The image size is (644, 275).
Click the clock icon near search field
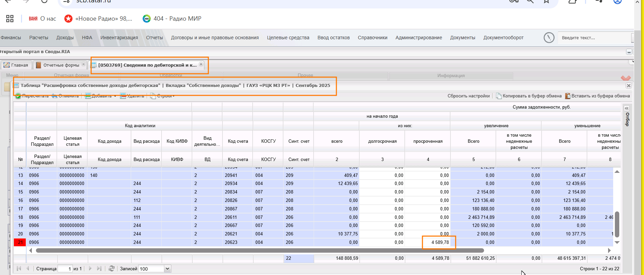pyautogui.click(x=549, y=38)
